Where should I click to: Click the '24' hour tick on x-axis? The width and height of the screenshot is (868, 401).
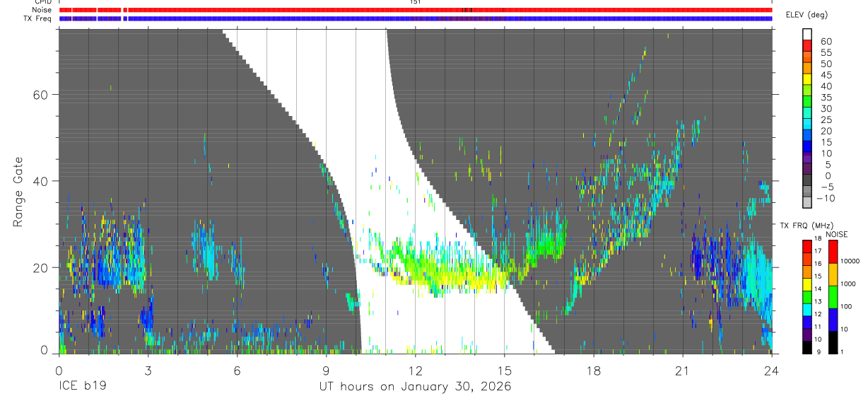[x=771, y=370]
